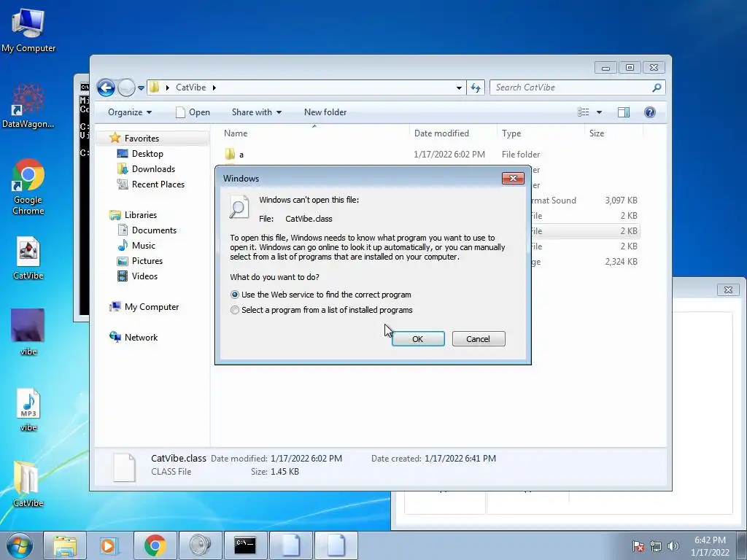This screenshot has width=747, height=560.
Task: Sort by Name column header
Action: 314,133
